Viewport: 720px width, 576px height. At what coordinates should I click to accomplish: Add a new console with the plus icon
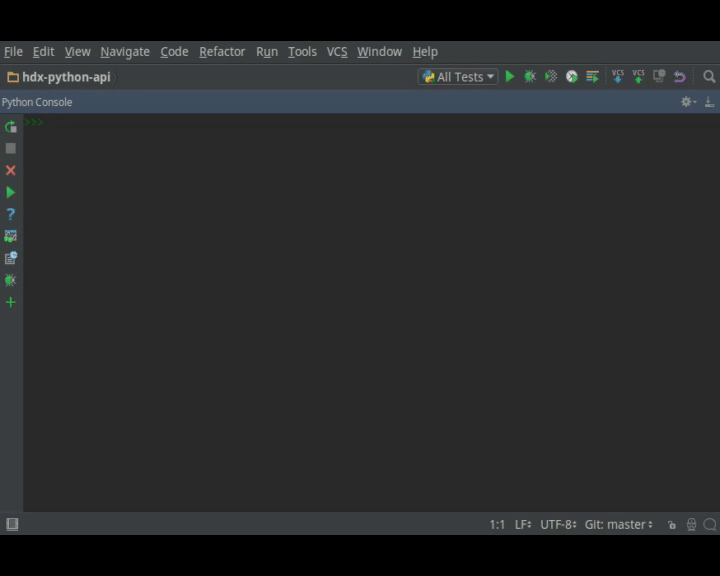tap(11, 302)
